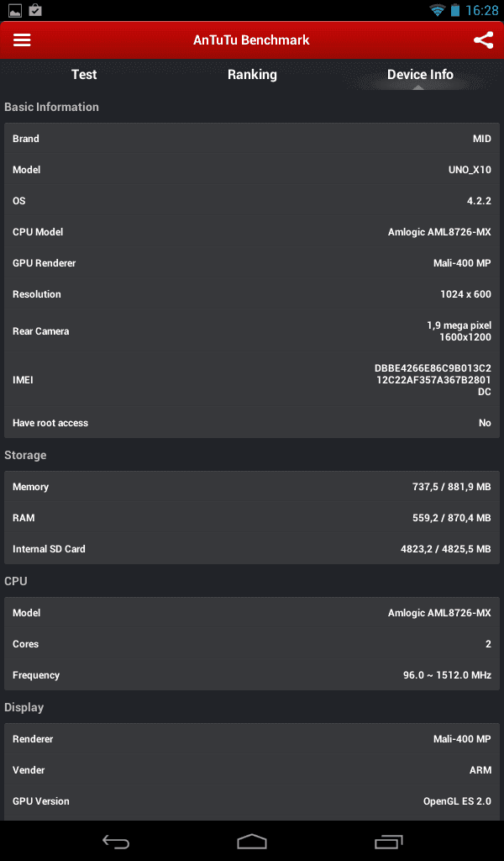
Task: Switch to the Ranking tab
Action: click(252, 75)
